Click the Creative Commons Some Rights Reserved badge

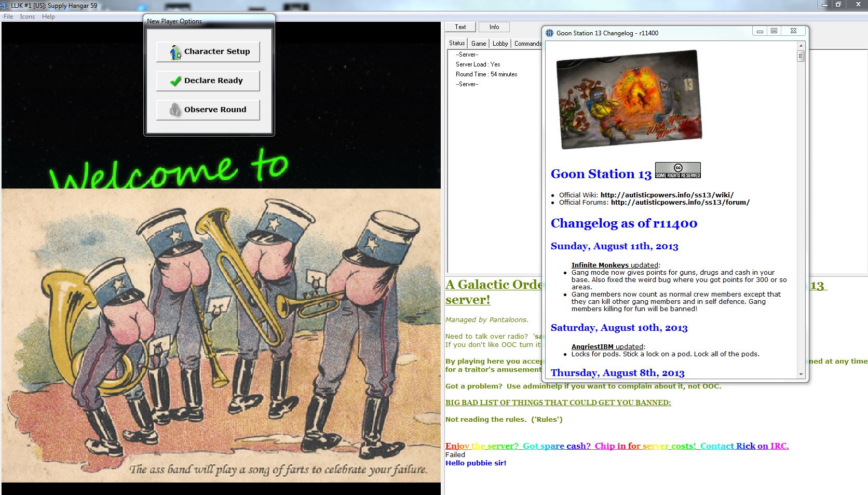coord(677,170)
